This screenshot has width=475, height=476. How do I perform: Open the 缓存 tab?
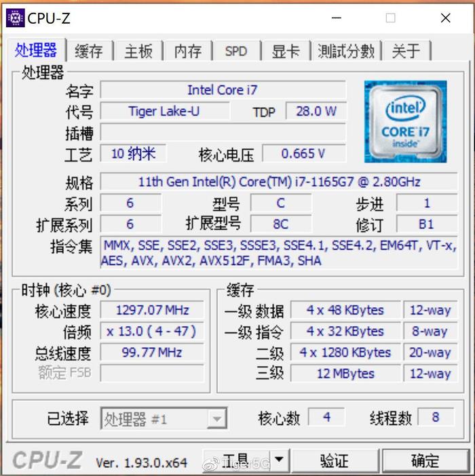[89, 51]
